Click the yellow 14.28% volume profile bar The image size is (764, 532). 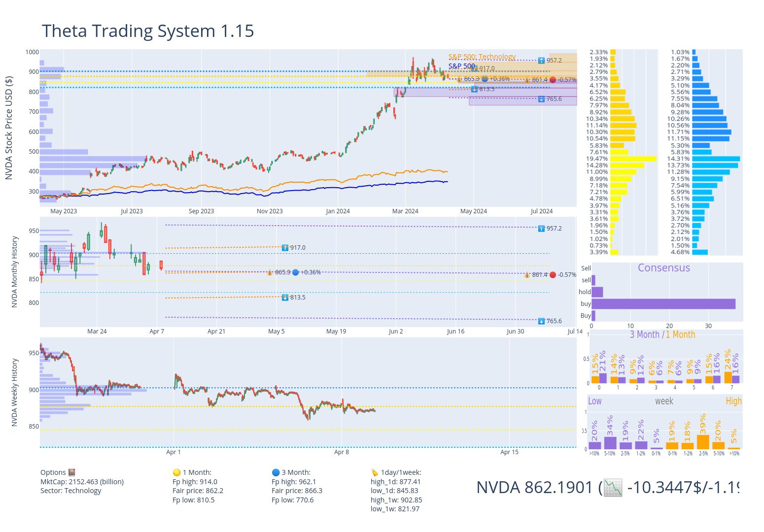tap(627, 166)
